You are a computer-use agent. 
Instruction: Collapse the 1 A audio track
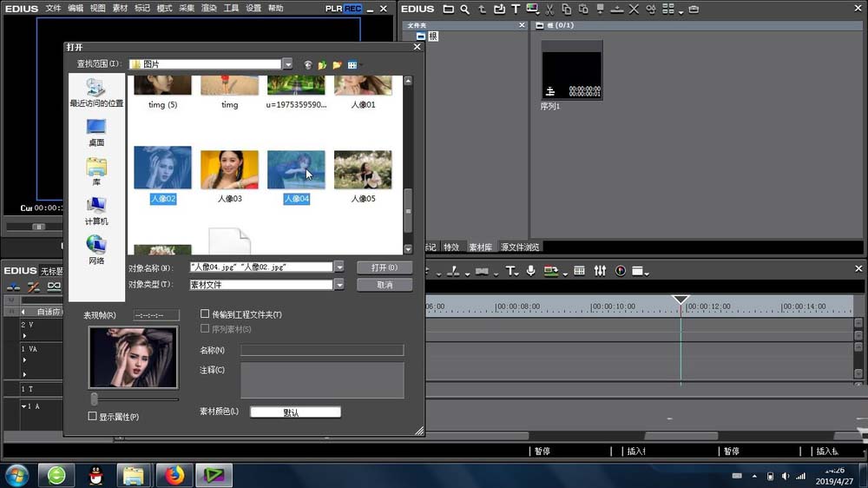pos(23,406)
